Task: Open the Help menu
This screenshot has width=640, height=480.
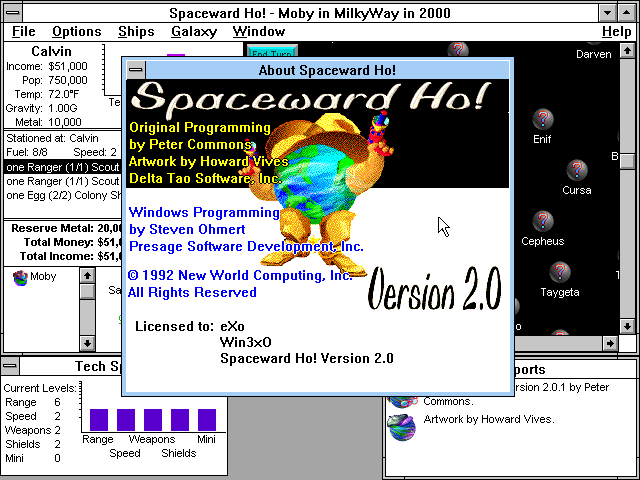Action: pos(616,31)
